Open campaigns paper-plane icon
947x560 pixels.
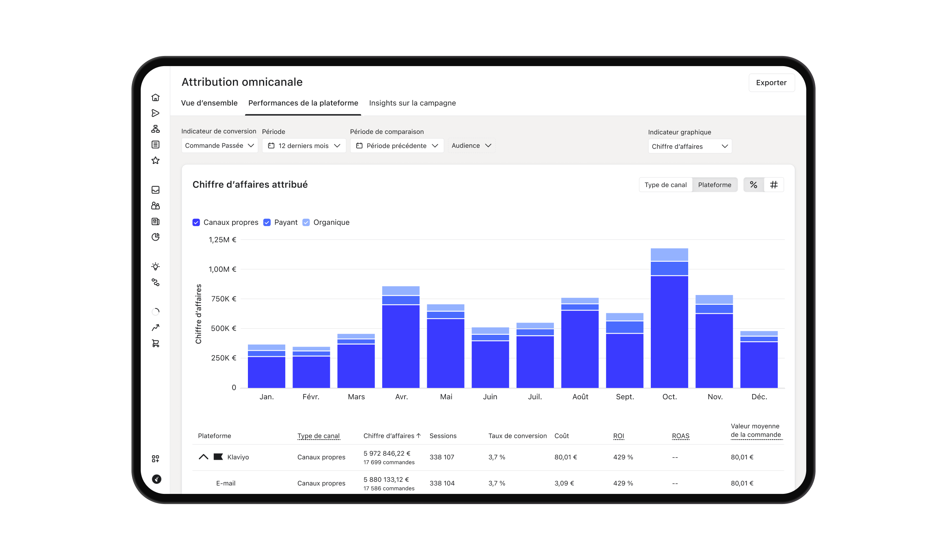coord(155,113)
